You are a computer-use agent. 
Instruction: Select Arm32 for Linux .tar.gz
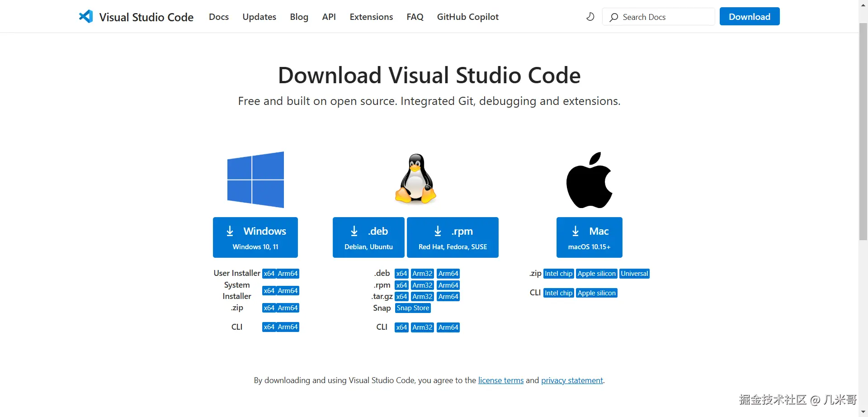coord(423,297)
